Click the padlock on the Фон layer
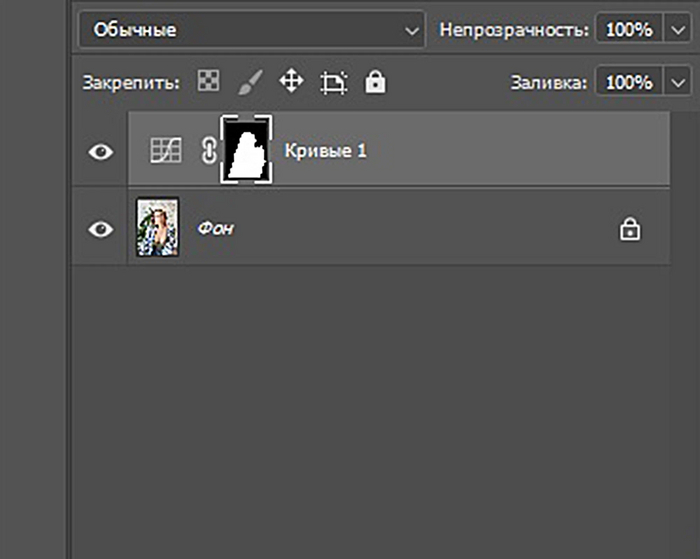Screen dimensions: 700x559 pyautogui.click(x=630, y=230)
